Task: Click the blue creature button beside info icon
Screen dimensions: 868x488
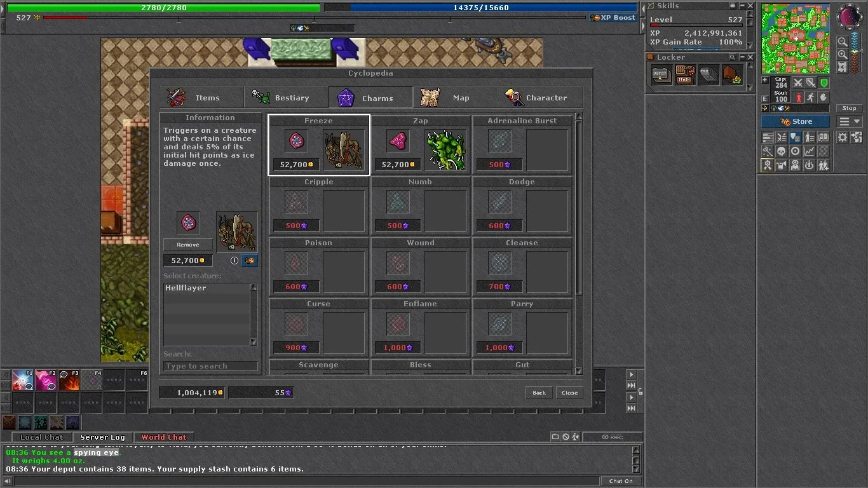Action: click(250, 261)
